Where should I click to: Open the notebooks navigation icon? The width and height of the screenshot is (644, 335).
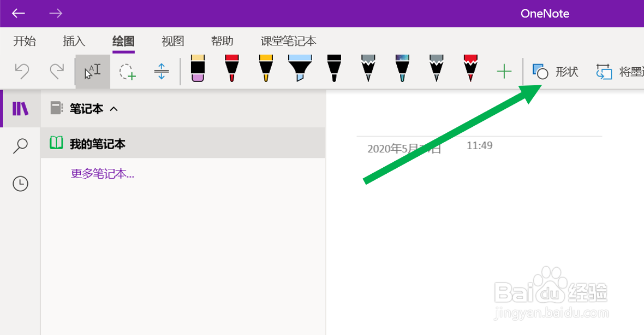[20, 109]
